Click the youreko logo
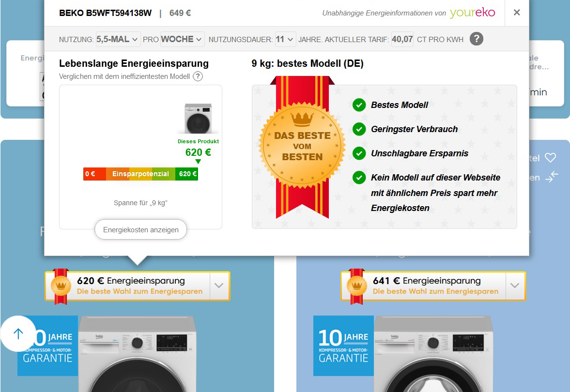 point(472,13)
